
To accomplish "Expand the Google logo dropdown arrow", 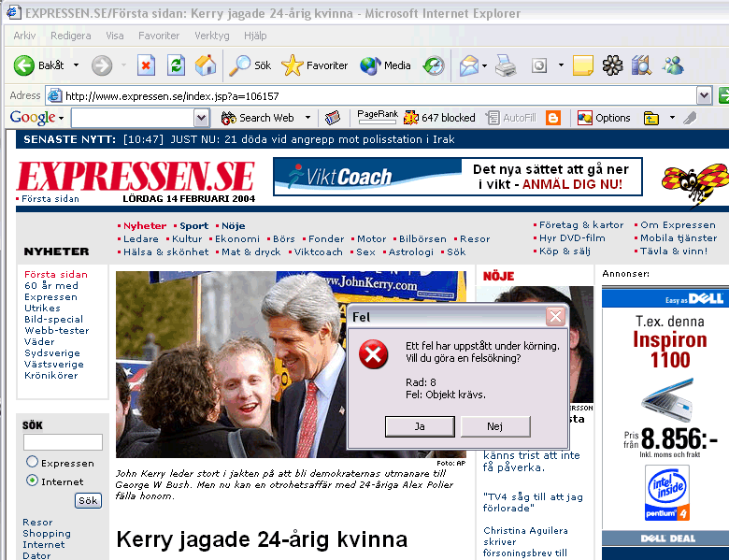I will (x=61, y=119).
